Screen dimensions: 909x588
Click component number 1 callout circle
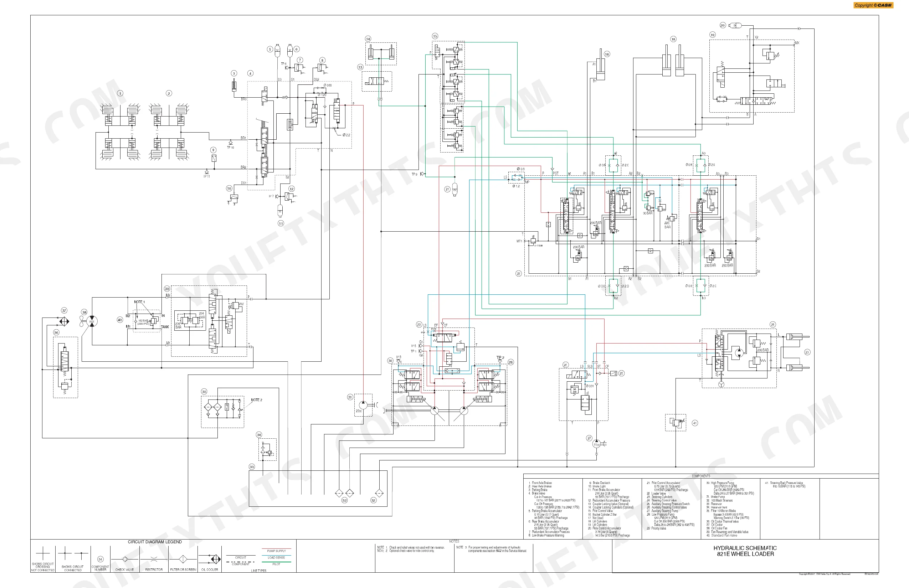(120, 93)
